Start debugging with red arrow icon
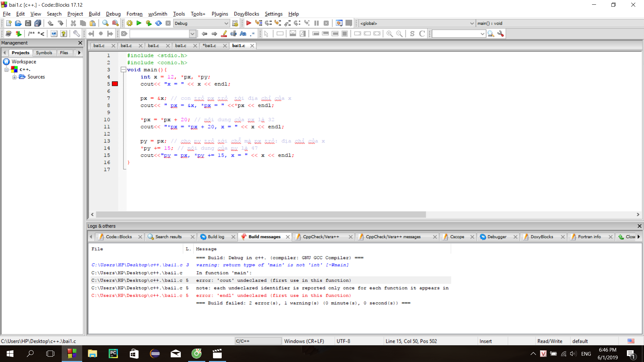This screenshot has height=362, width=644. [249, 23]
